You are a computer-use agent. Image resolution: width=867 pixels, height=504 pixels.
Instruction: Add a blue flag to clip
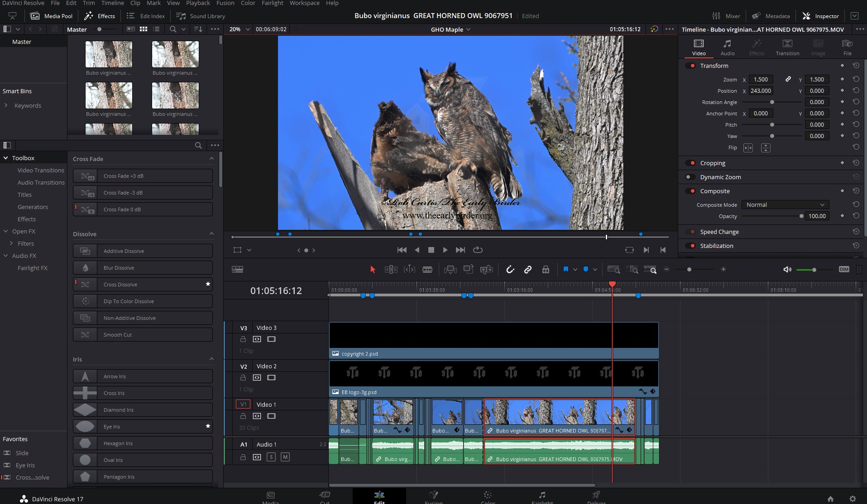565,269
